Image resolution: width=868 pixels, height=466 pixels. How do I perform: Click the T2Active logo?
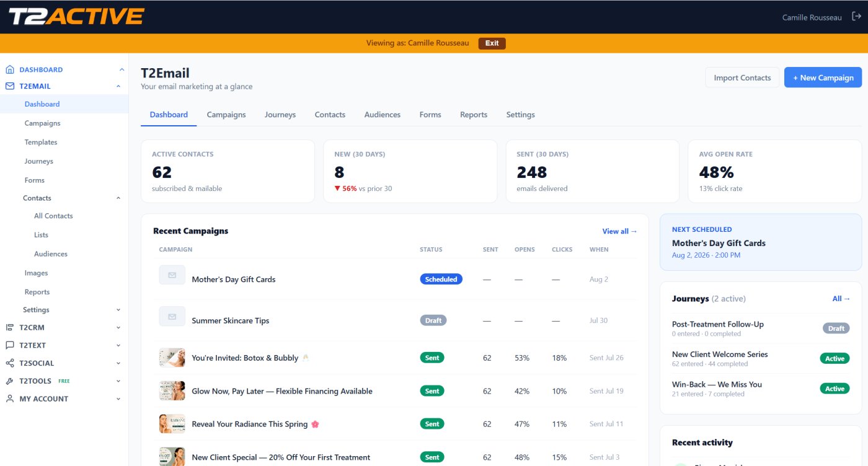coord(76,17)
